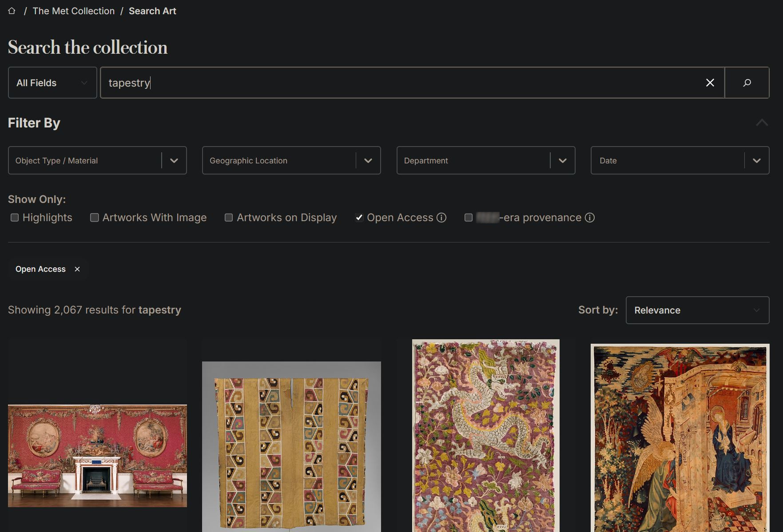The image size is (783, 532).
Task: Click the Search Art breadcrumb
Action: tap(152, 11)
